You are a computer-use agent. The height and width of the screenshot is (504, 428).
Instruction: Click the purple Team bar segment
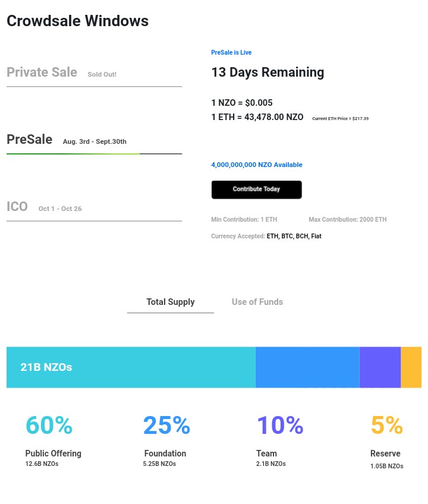(x=380, y=367)
